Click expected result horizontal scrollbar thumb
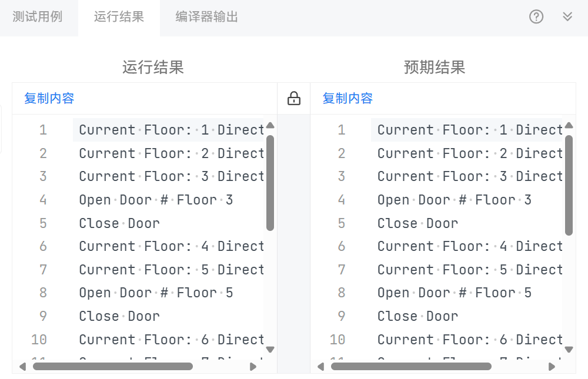 coord(411,367)
